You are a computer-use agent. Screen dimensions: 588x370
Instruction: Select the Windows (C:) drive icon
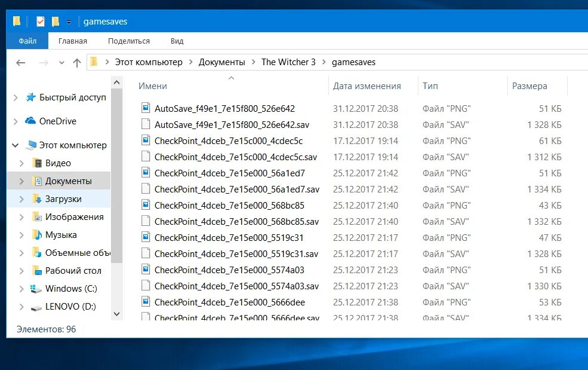point(36,289)
